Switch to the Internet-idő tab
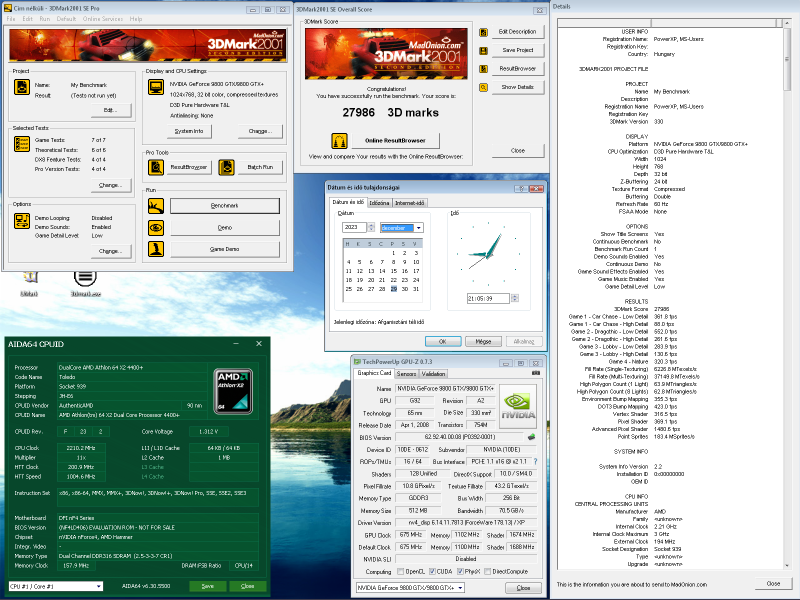800x600 pixels. 410,203
